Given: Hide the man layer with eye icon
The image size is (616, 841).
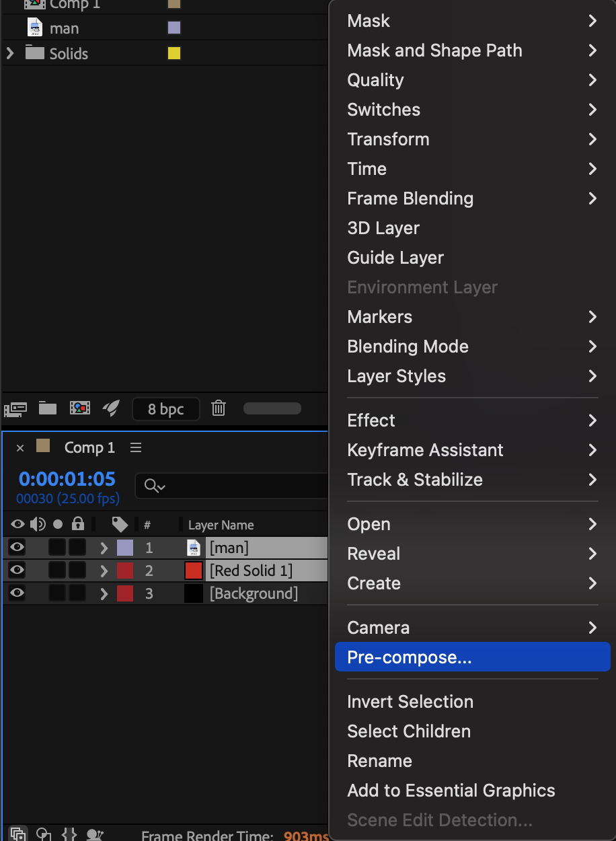Looking at the screenshot, I should pyautogui.click(x=17, y=548).
